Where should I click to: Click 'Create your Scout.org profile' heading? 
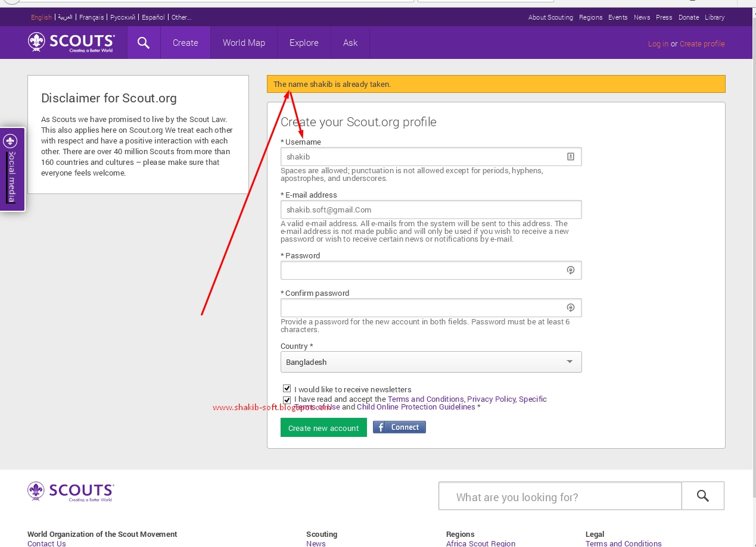[359, 122]
